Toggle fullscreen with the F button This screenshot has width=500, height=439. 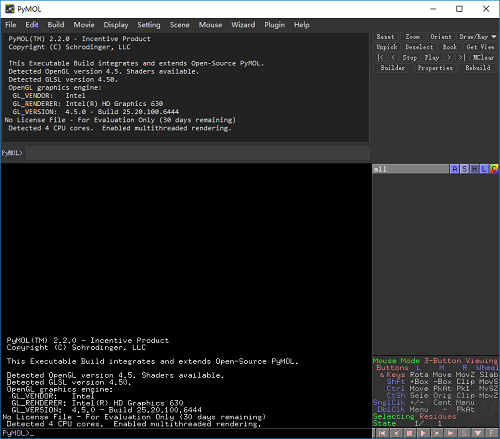[x=491, y=433]
